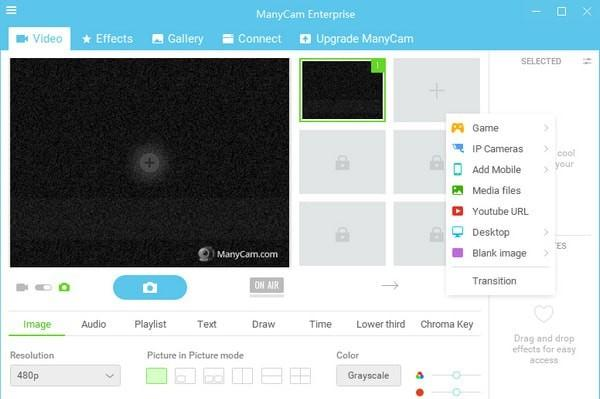
Task: Open the settings sliders icon beside SELECTED
Action: tap(587, 61)
